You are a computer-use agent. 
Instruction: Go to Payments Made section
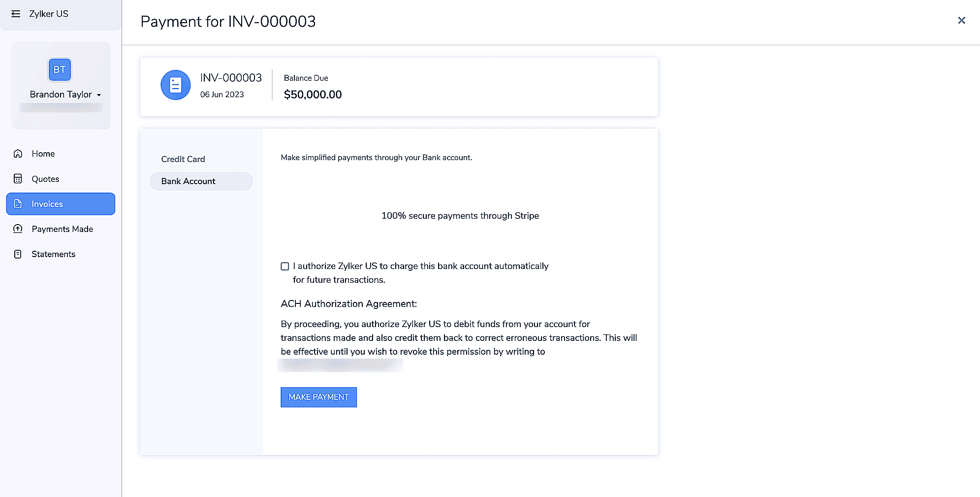63,229
